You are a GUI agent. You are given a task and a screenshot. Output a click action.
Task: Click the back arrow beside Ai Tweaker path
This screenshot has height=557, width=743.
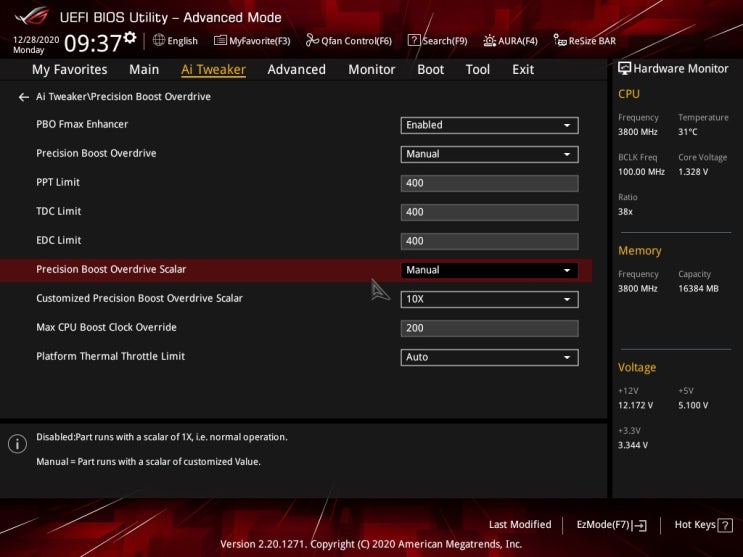point(24,97)
